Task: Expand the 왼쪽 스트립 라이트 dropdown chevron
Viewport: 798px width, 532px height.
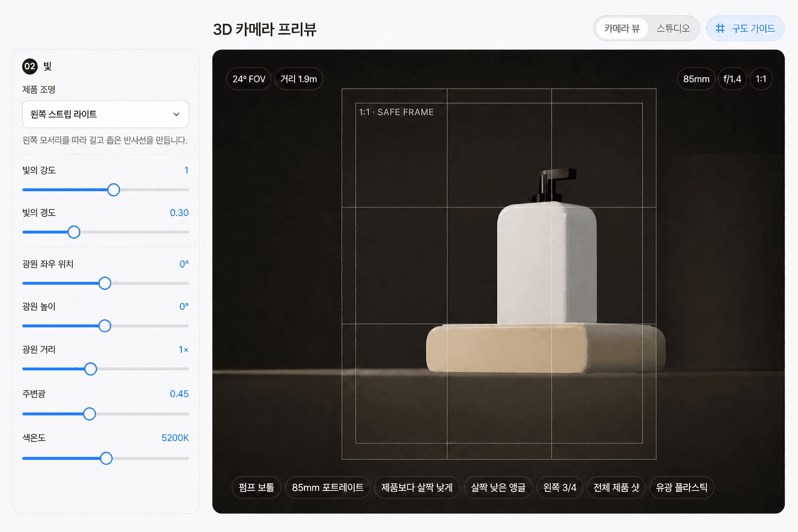Action: tap(177, 114)
